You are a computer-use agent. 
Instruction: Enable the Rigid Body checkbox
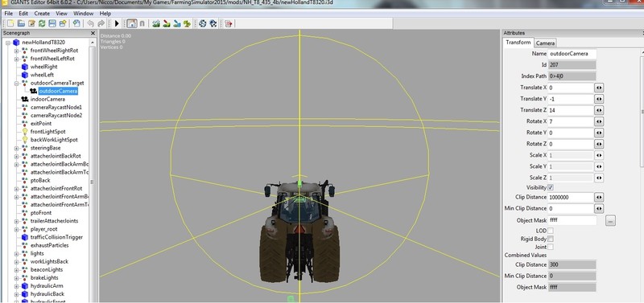click(x=551, y=239)
